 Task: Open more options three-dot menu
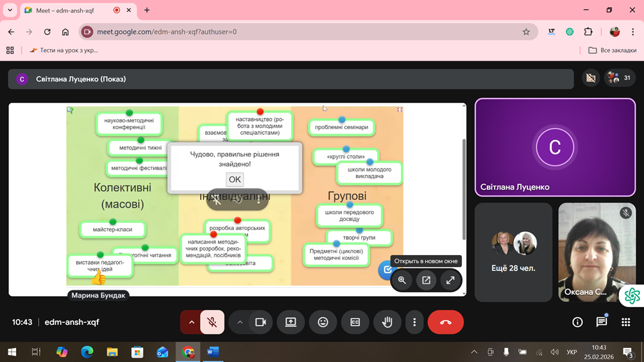click(x=414, y=322)
